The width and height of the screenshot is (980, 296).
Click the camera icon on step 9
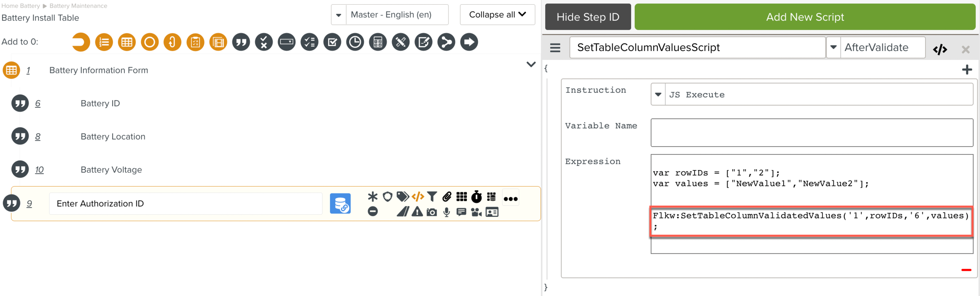point(432,212)
